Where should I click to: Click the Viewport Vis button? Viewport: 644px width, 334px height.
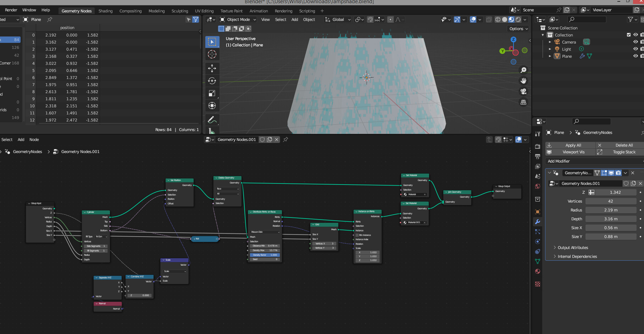tap(570, 152)
